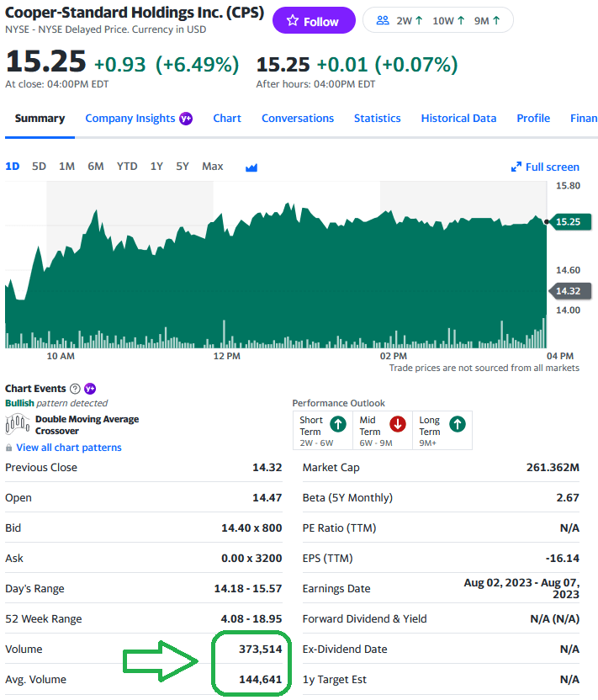This screenshot has height=700, width=598.
Task: Open the chart type area icon
Action: pyautogui.click(x=251, y=167)
